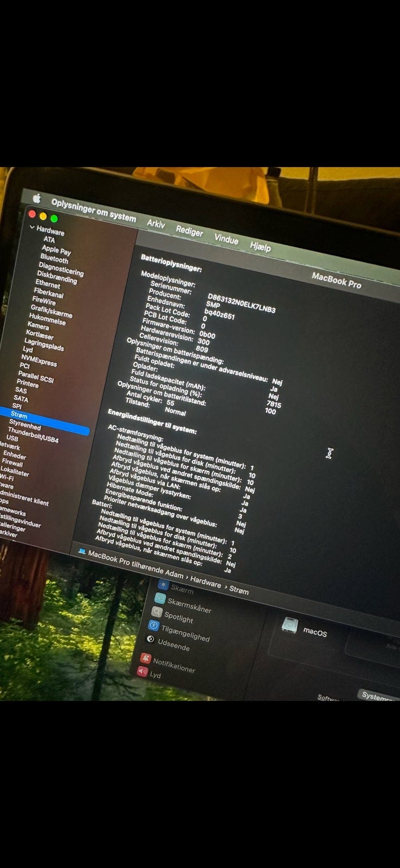Click 'MacBook Pro tilhørende Adam' in path bar

136,565
